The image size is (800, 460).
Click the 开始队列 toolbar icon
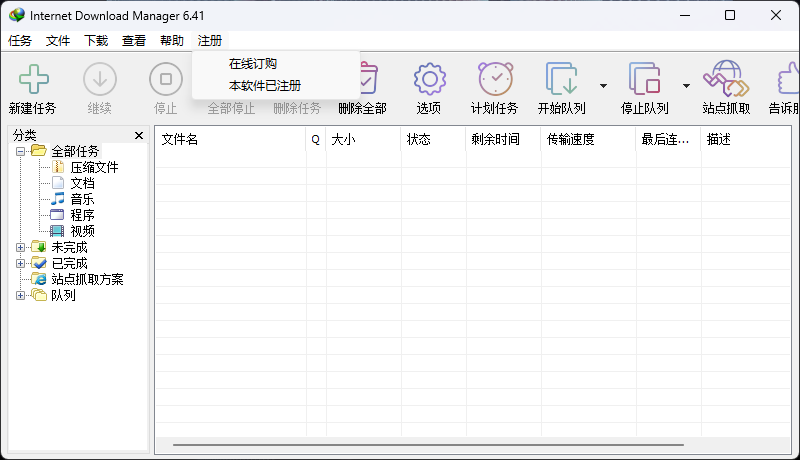[x=561, y=79]
